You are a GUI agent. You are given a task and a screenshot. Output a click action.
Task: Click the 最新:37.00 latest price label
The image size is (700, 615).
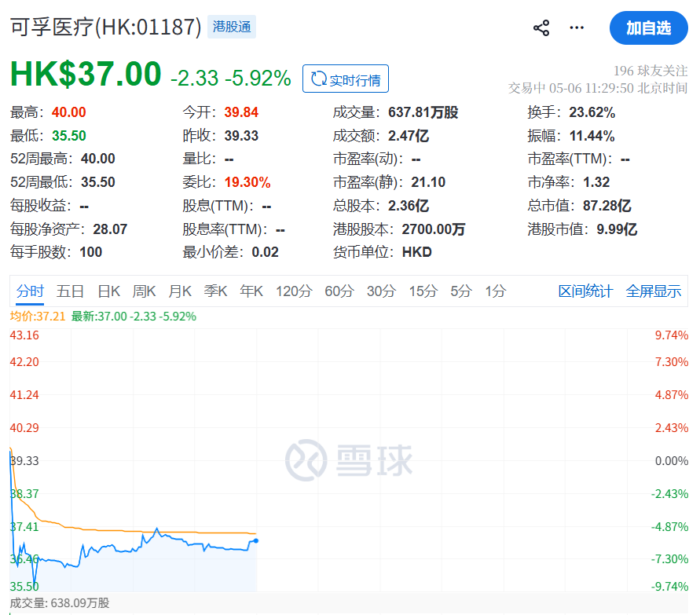point(134,317)
